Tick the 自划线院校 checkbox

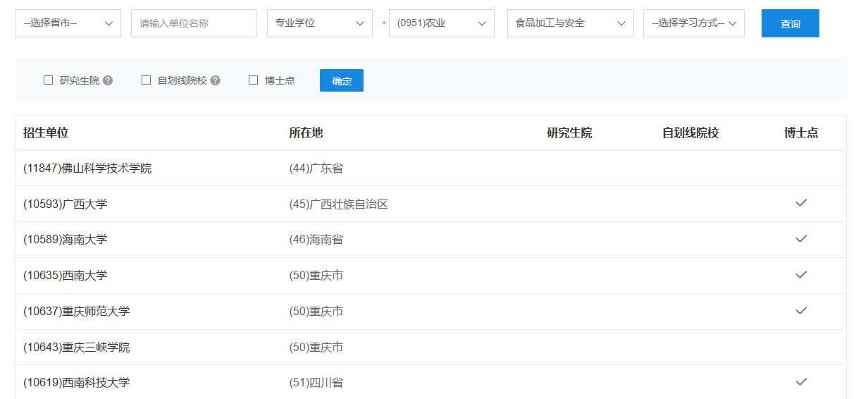147,80
